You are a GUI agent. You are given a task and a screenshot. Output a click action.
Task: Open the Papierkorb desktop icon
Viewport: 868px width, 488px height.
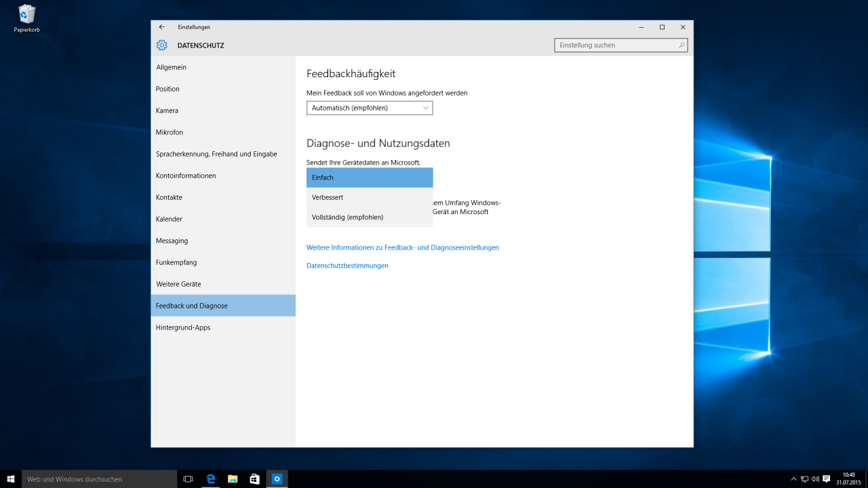(27, 18)
